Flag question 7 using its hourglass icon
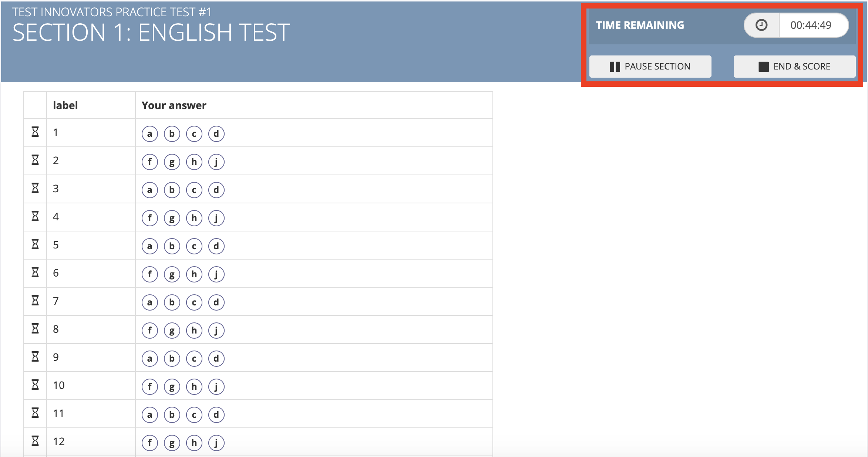868x457 pixels. tap(35, 301)
